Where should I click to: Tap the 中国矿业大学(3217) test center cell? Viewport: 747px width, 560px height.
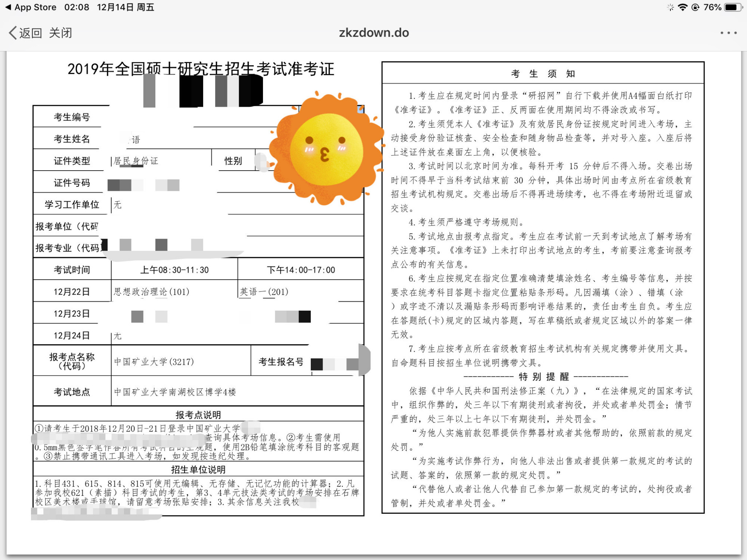point(154,361)
